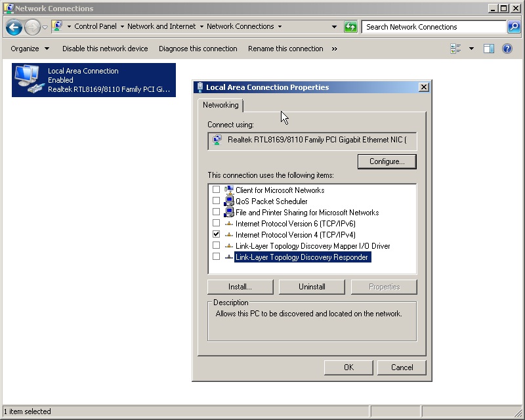Show more toolbar commands chevron
Image resolution: width=525 pixels, height=420 pixels.
click(335, 49)
